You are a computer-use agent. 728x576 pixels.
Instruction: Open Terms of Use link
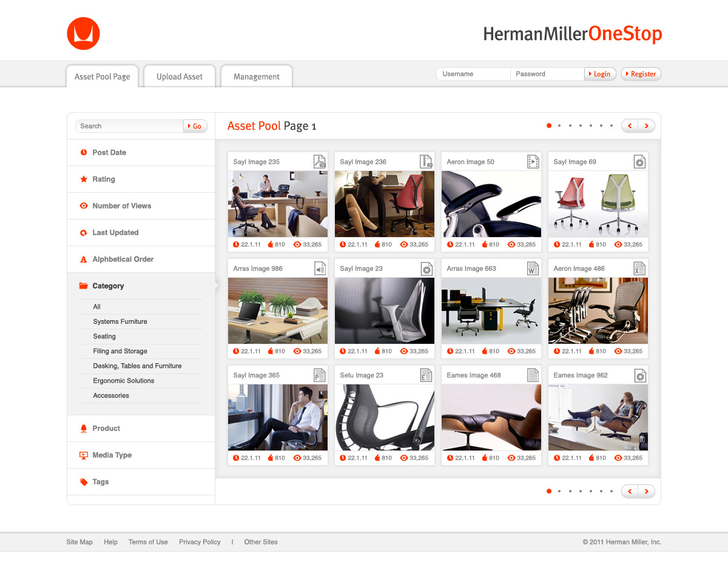point(148,542)
